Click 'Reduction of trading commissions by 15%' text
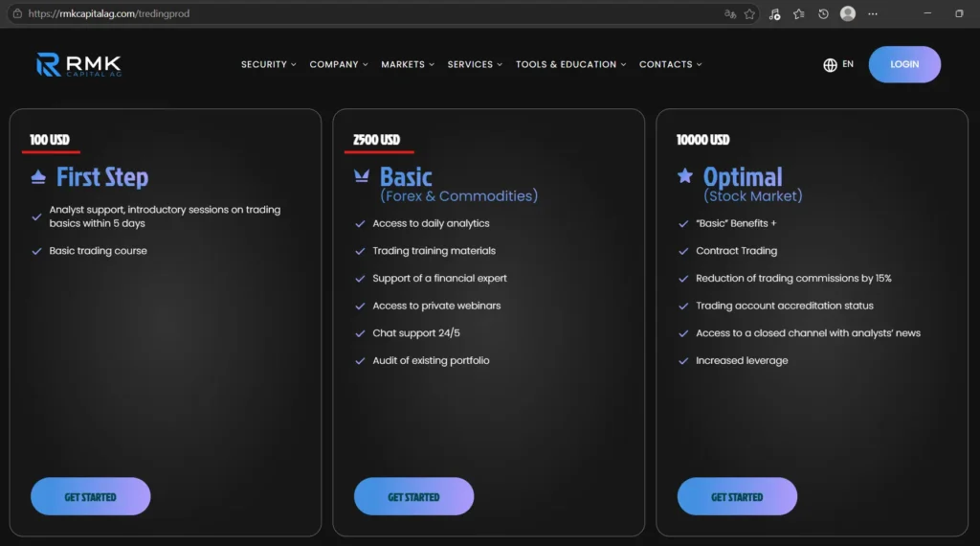 click(x=793, y=279)
